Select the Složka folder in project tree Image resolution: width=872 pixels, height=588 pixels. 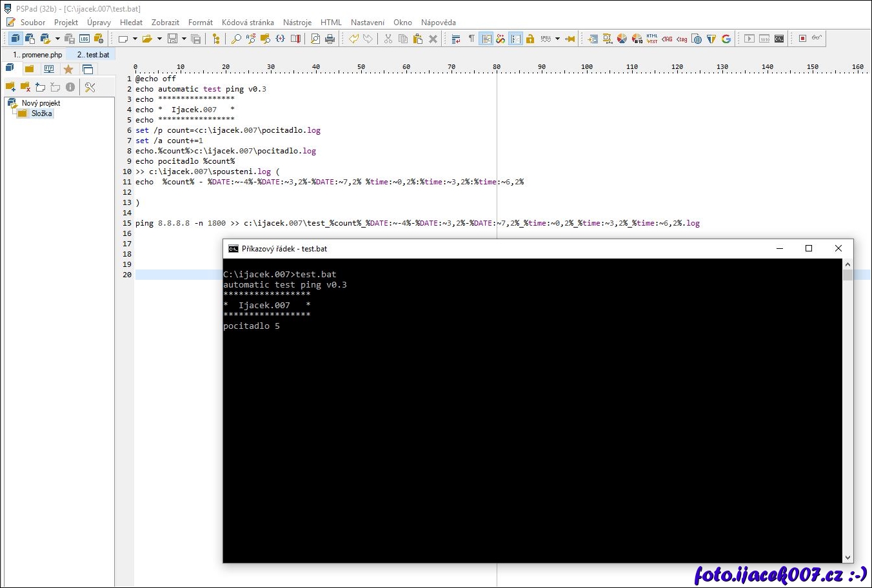click(x=41, y=113)
